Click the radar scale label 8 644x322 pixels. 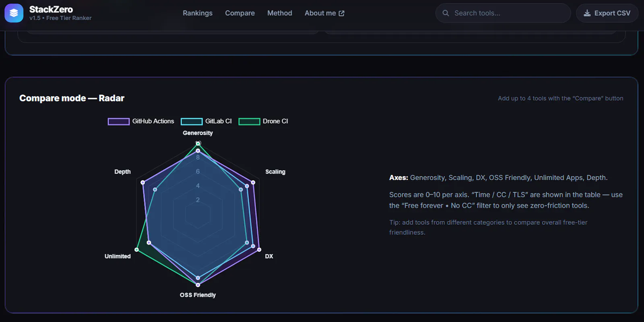pos(198,158)
